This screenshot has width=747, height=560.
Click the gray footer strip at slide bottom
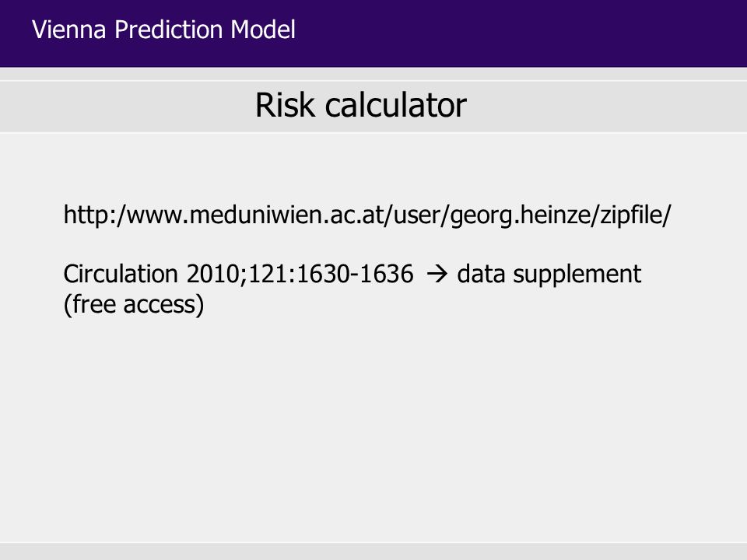(373, 551)
